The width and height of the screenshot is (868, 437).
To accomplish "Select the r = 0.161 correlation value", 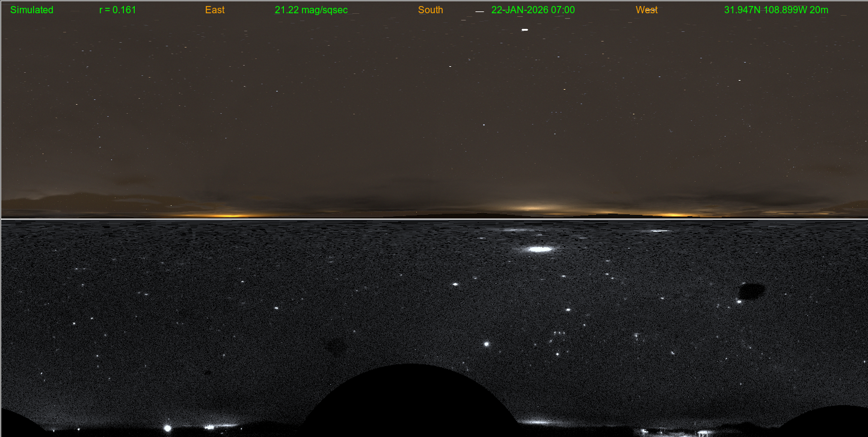I will click(117, 10).
